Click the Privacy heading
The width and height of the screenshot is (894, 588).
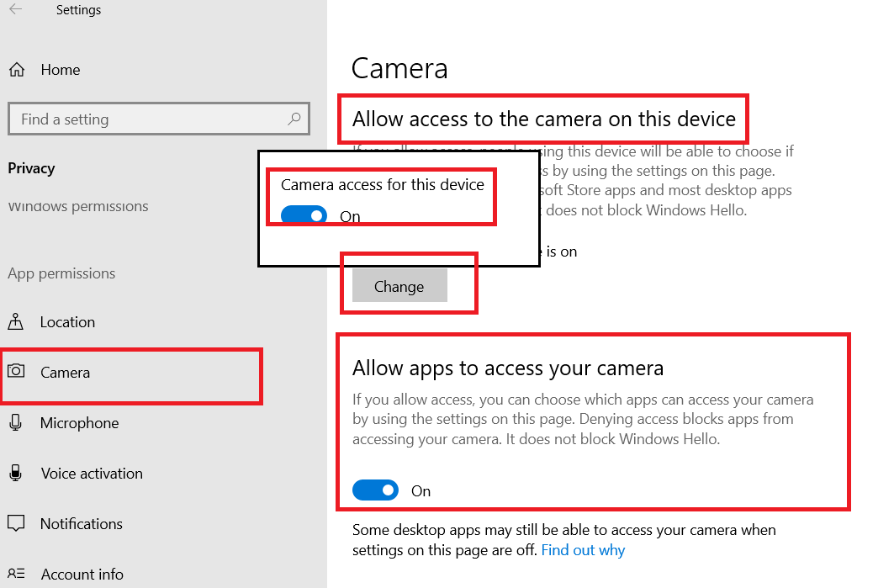[x=31, y=168]
